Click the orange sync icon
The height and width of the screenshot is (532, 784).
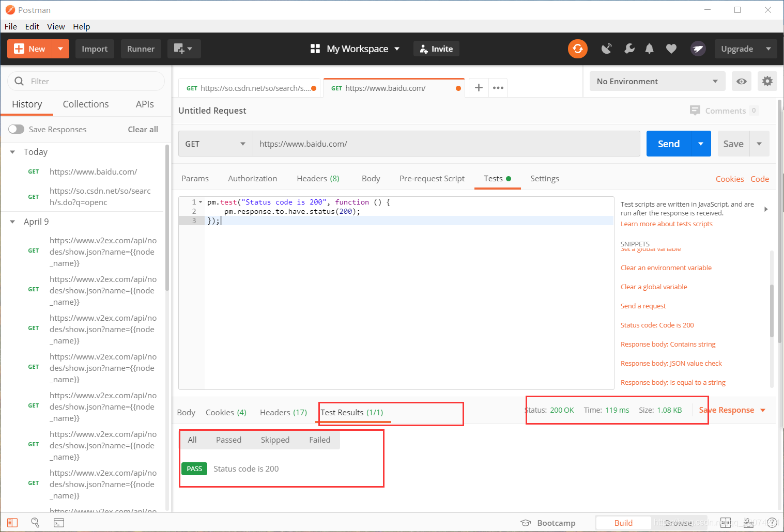578,49
